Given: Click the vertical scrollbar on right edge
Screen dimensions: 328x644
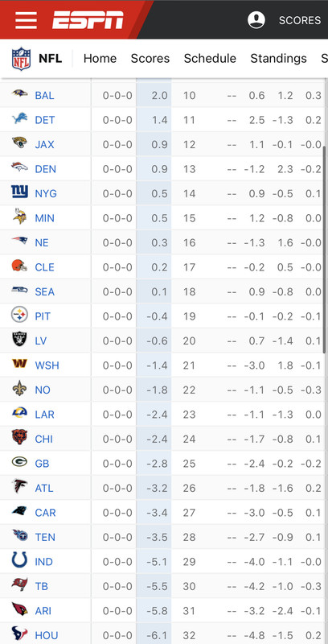Looking at the screenshot, I should click(325, 250).
